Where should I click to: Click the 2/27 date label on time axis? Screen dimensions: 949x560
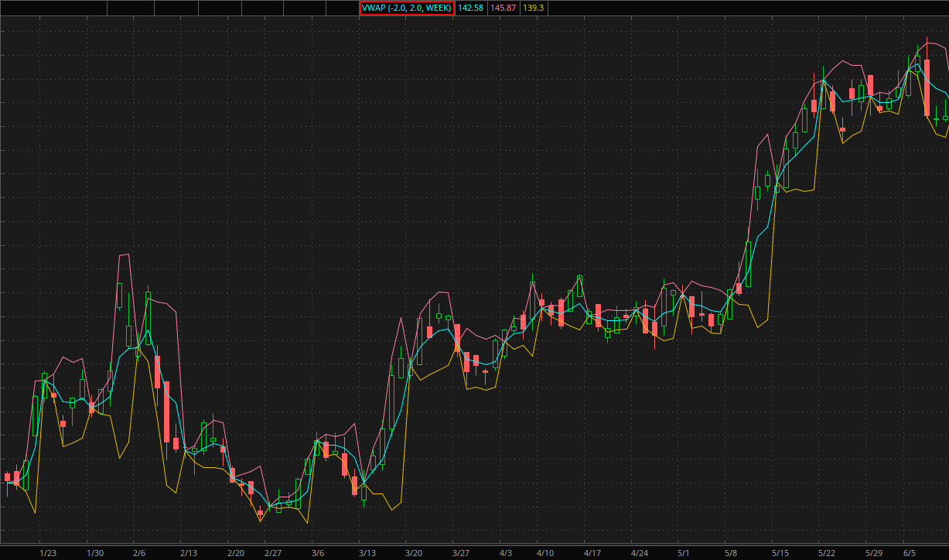(273, 553)
